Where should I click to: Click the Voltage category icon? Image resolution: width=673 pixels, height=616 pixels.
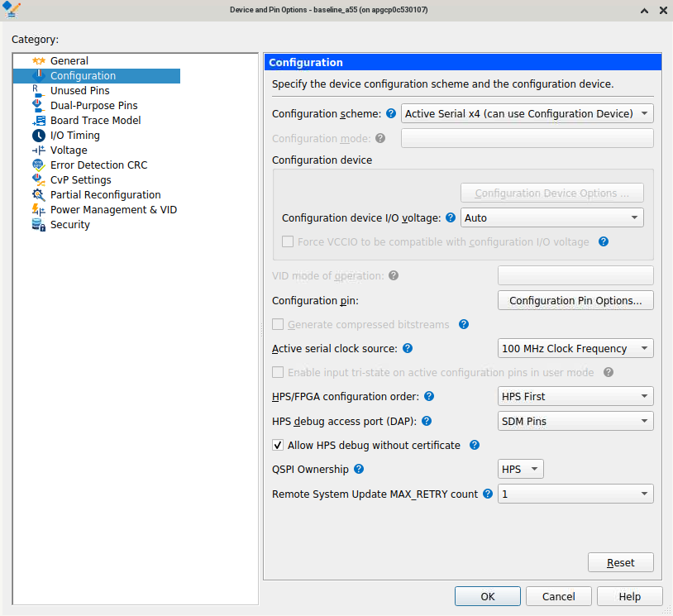(39, 150)
